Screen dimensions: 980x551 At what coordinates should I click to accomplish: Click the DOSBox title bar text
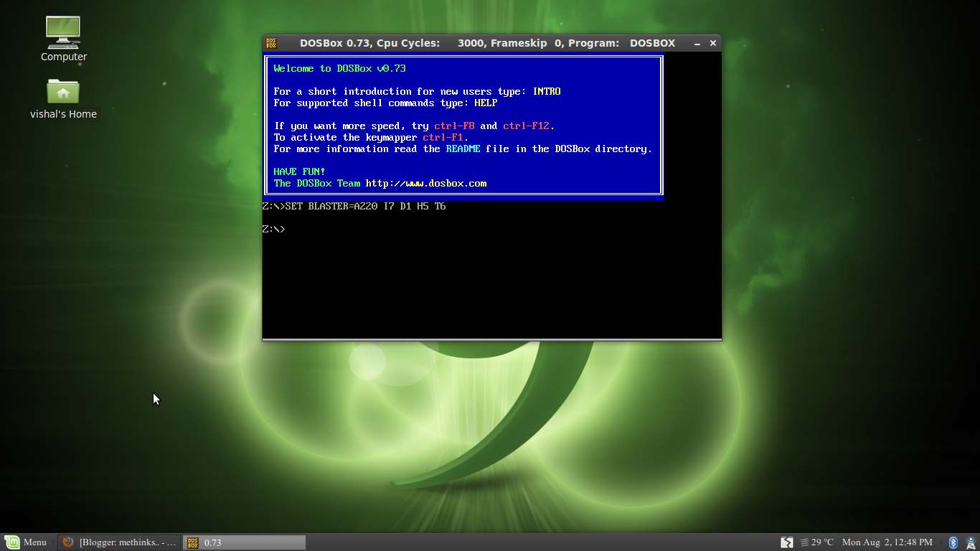(488, 43)
